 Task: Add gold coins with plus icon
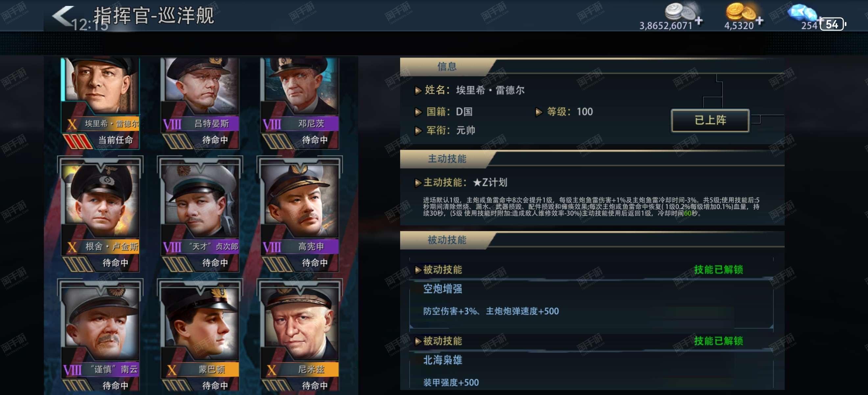pyautogui.click(x=759, y=21)
